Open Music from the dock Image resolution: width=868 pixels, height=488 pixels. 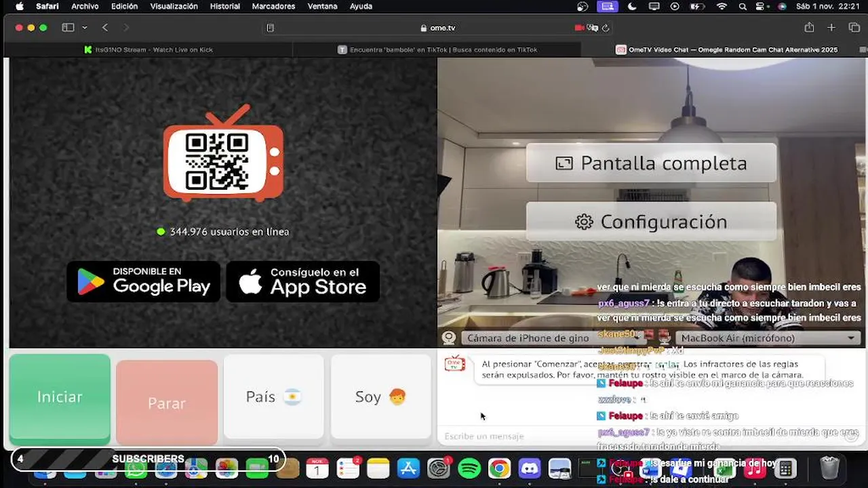[755, 468]
